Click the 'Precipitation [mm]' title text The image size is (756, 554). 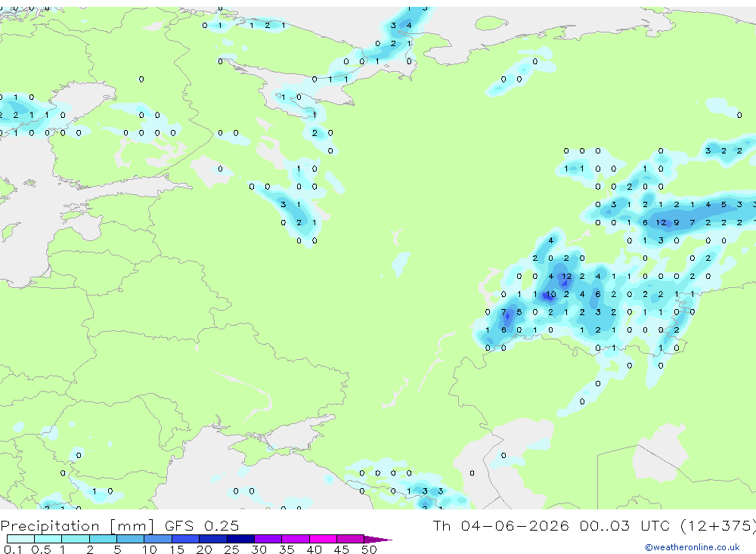click(77, 525)
